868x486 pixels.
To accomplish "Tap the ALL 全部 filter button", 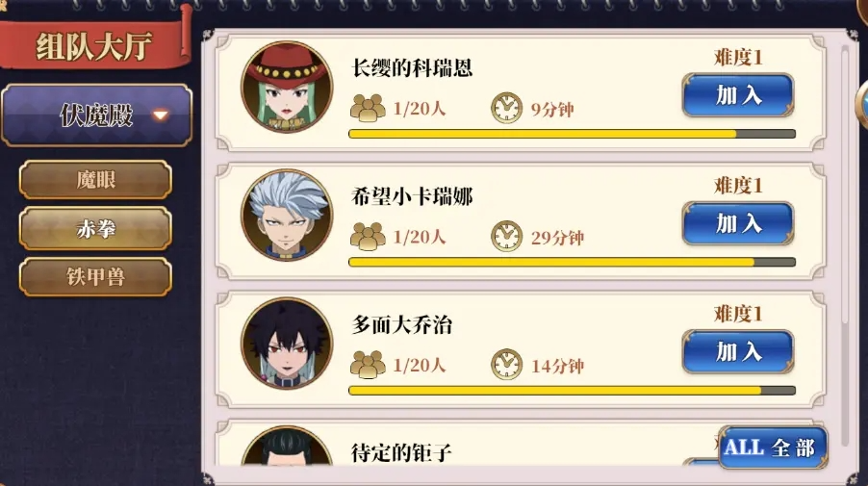I will (773, 448).
